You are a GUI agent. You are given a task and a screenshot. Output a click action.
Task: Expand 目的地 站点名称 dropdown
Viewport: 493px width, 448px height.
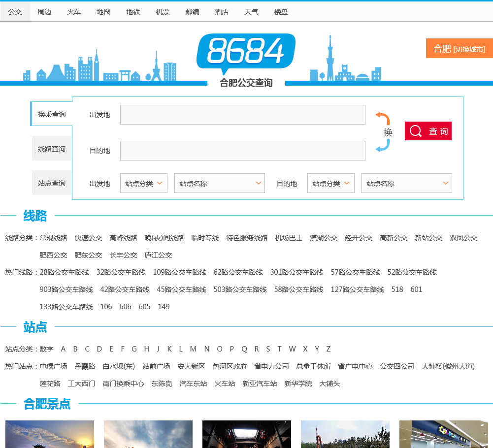click(x=406, y=183)
